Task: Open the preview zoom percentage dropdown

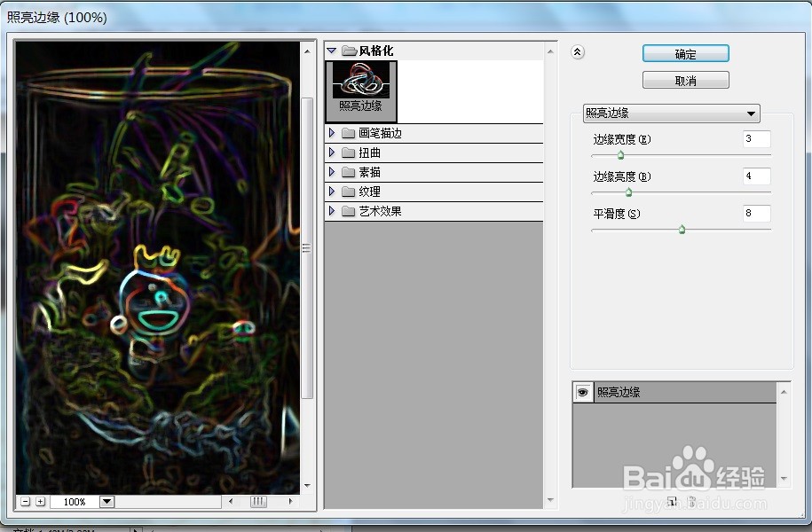Action: tap(106, 502)
